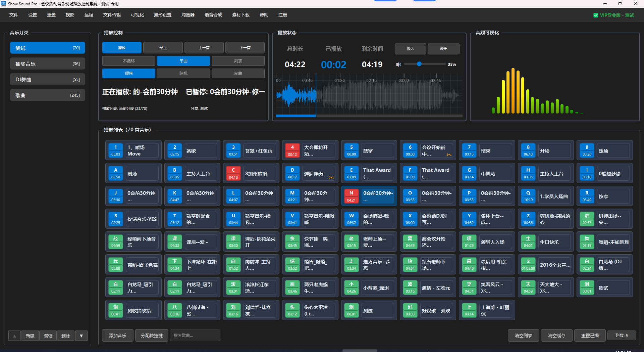This screenshot has width=644, height=352.
Task: Expand the down-arrow menu beside 删除
Action: (81, 336)
